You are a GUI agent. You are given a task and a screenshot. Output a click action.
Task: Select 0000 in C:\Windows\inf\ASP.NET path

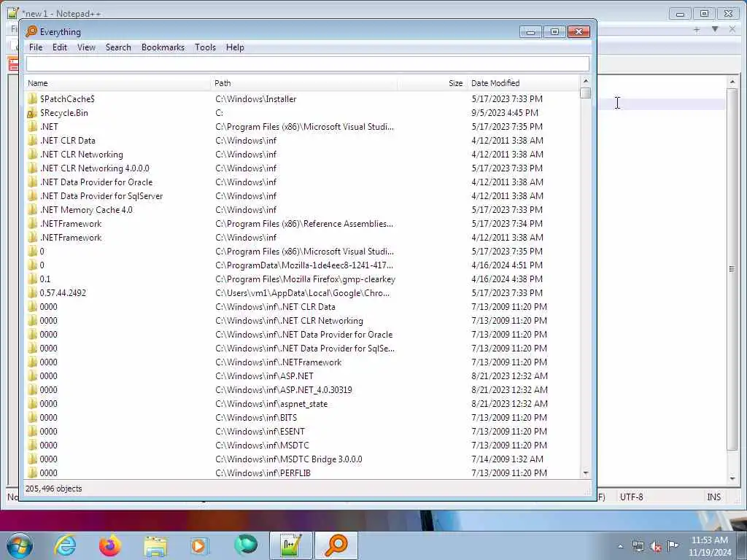(49, 376)
